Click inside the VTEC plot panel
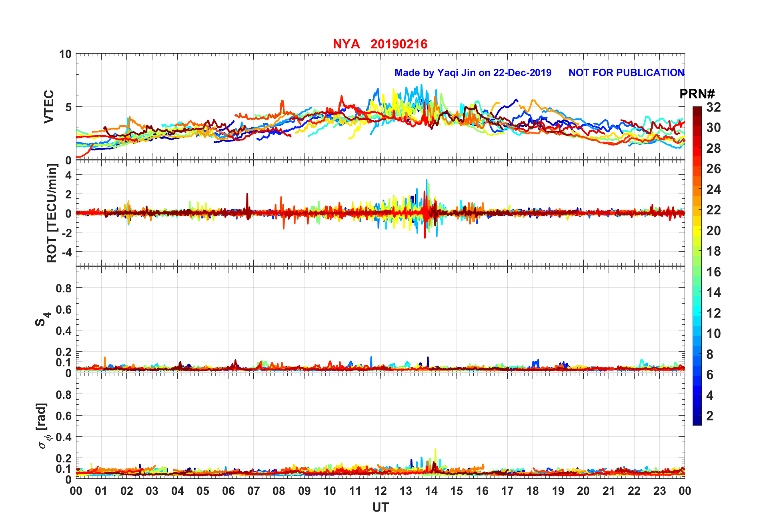The width and height of the screenshot is (761, 532). (380, 107)
